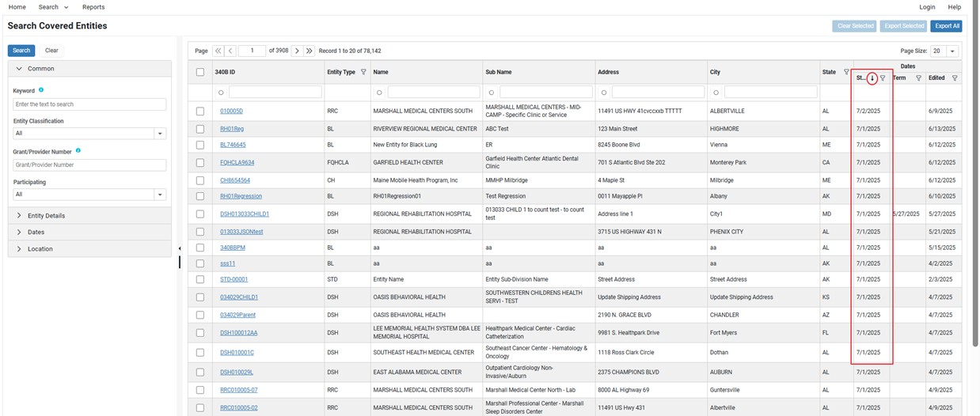Screen dimensions: 980x416
Task: Open the Entity Type column filter
Action: pos(363,72)
